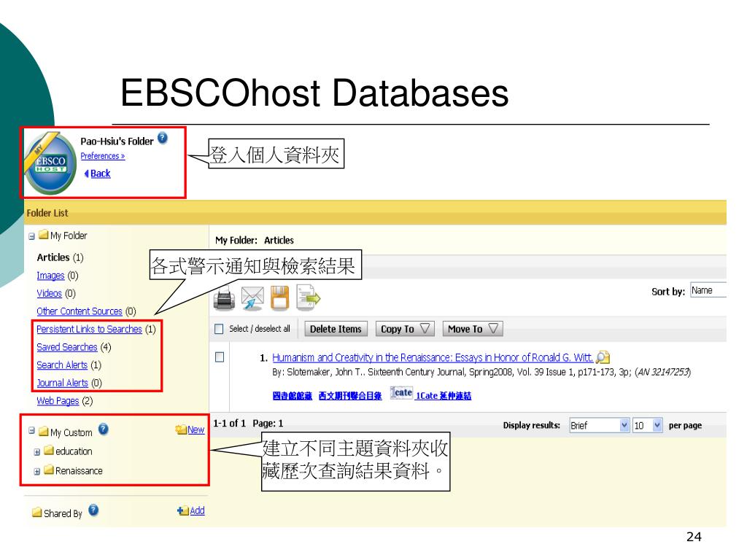747x560 pixels.
Task: Click the My EBSCOhost logo
Action: 50,163
